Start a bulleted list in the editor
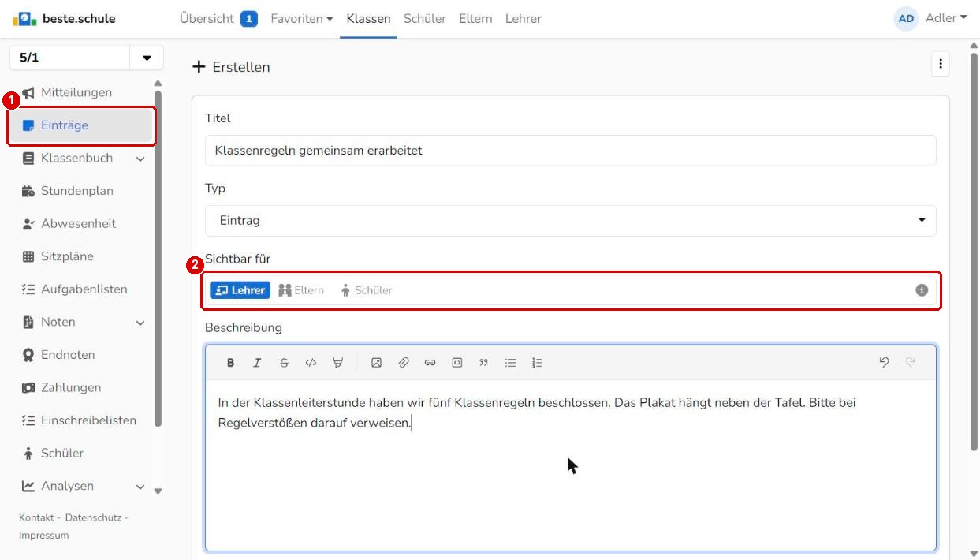The image size is (980, 560). (510, 363)
